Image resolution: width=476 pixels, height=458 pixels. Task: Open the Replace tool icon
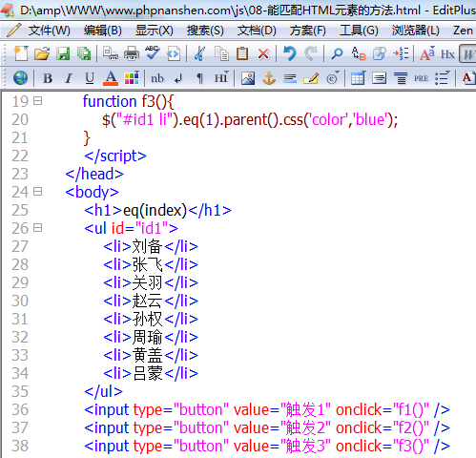coord(359,53)
